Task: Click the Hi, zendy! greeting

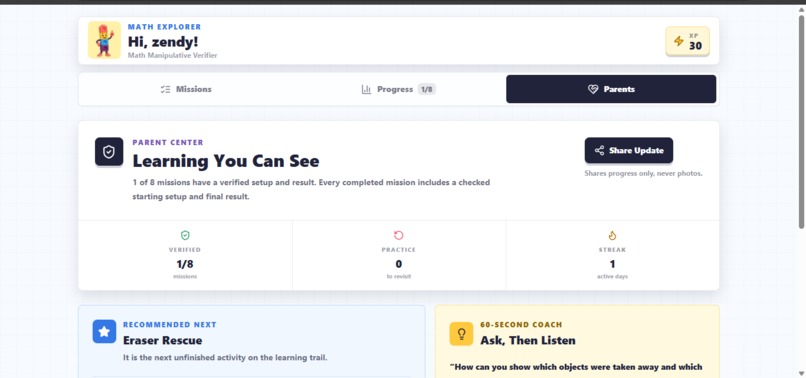Action: 163,42
